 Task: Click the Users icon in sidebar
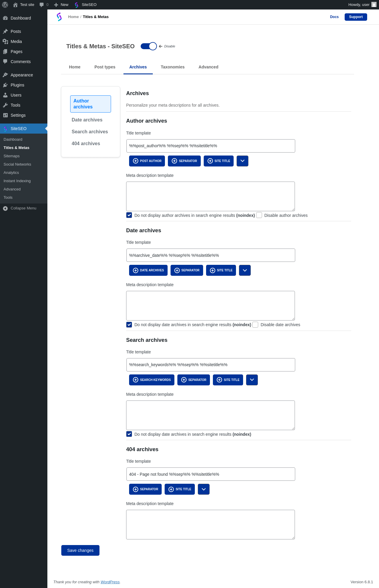click(x=5, y=95)
